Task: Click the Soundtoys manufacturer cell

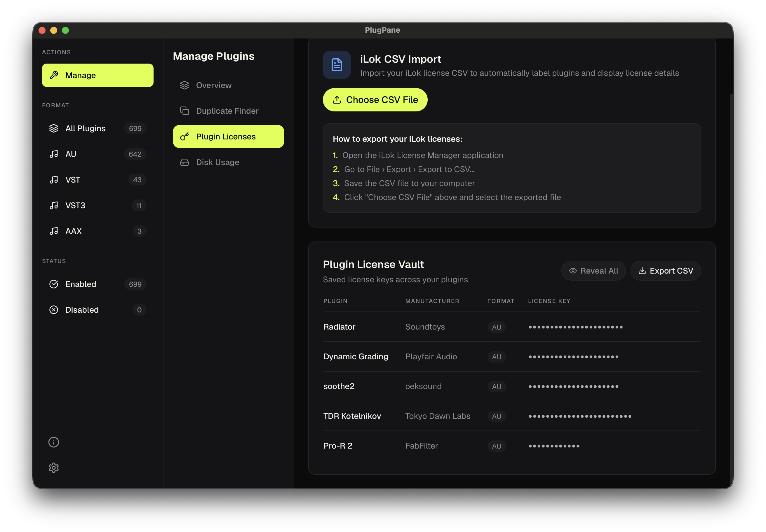Action: 425,327
